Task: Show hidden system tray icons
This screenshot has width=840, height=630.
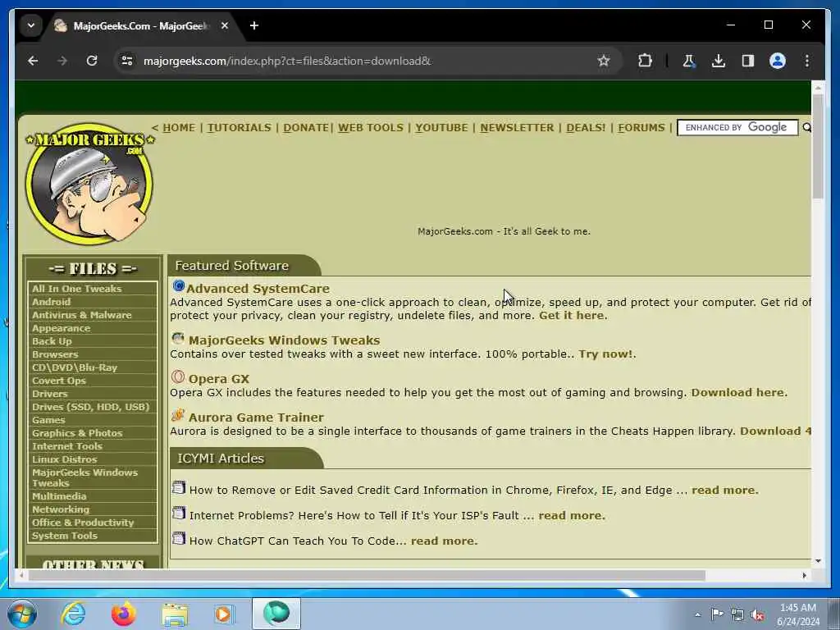Action: [x=697, y=615]
